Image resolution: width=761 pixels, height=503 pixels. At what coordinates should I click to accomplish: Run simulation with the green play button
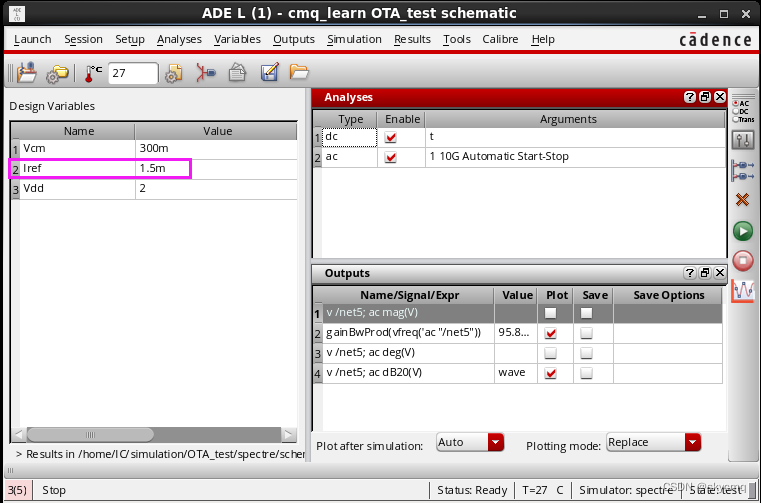[743, 231]
